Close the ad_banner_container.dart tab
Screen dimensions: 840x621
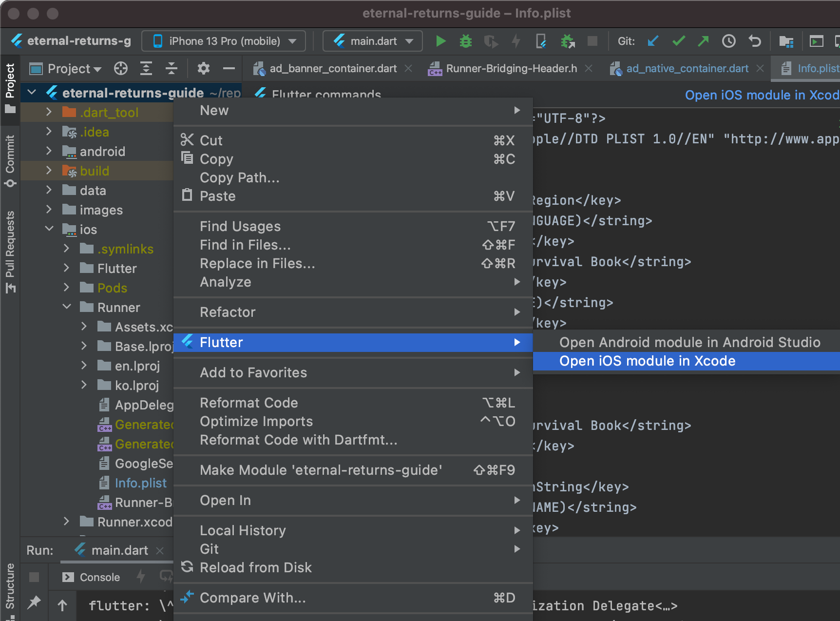[409, 69]
